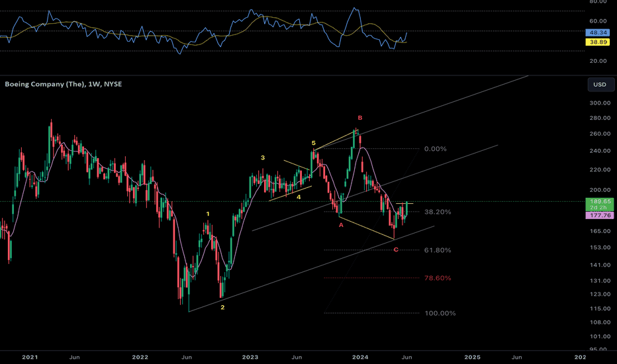617x364 pixels.
Task: Click the yellow wave label 4
Action: click(299, 197)
